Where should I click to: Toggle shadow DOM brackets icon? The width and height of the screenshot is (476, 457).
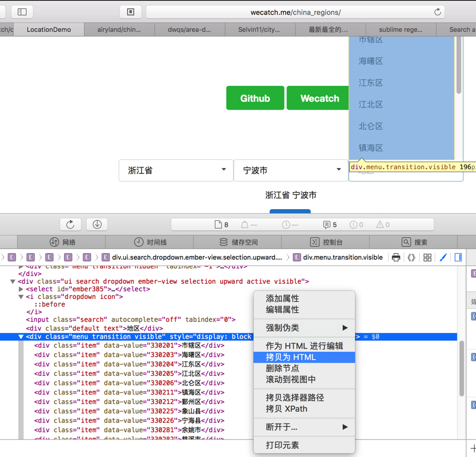[411, 257]
